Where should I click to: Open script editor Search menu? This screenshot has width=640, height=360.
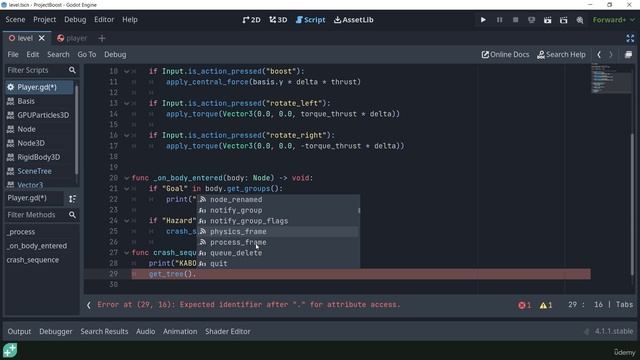coord(58,54)
